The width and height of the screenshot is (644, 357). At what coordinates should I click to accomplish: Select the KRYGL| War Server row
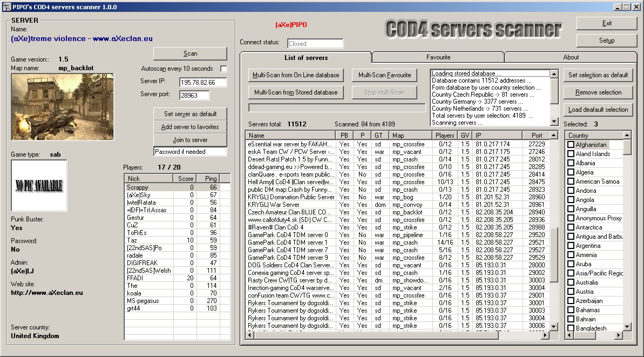point(397,205)
